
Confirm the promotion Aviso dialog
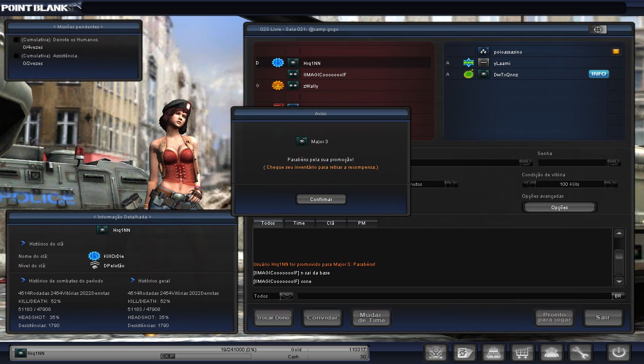321,199
